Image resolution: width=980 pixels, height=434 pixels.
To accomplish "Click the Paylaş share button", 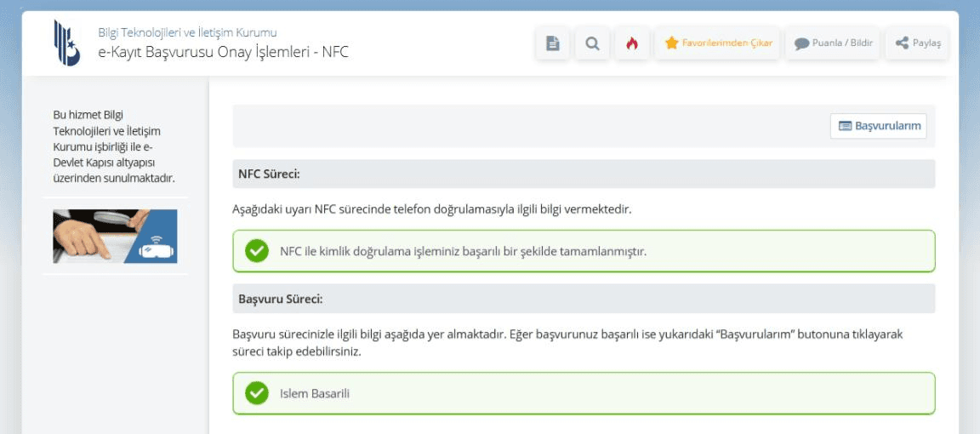I will (x=918, y=43).
